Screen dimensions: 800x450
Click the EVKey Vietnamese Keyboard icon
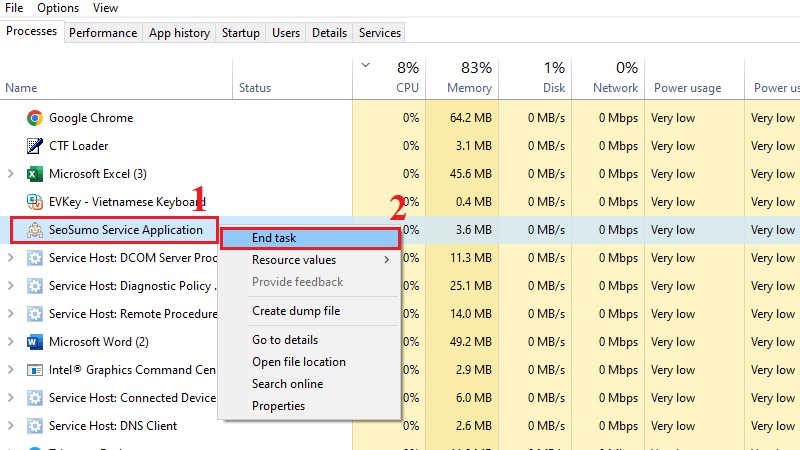35,202
